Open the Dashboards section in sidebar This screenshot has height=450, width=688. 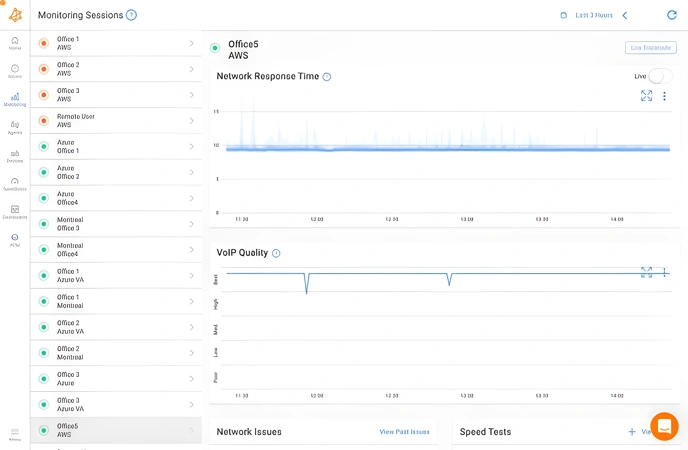15,212
